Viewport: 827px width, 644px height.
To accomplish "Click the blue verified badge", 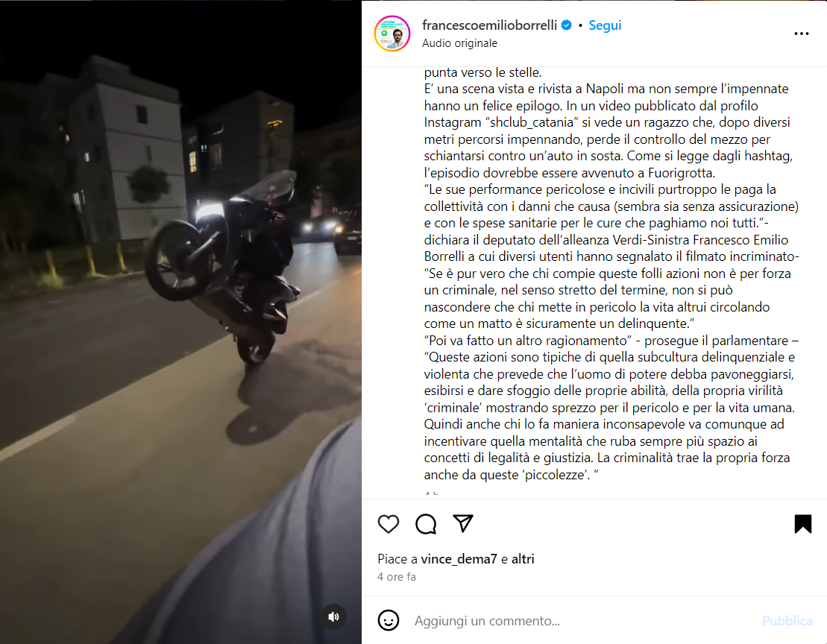I will click(567, 25).
